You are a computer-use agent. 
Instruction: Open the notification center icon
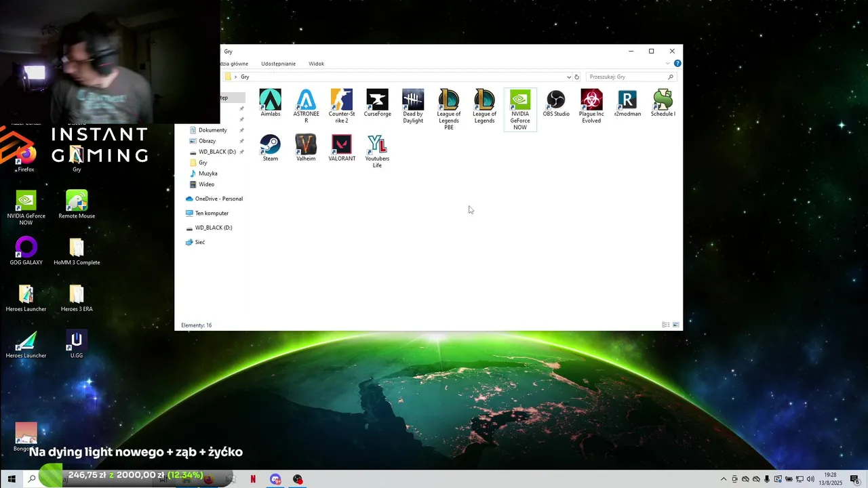(854, 479)
